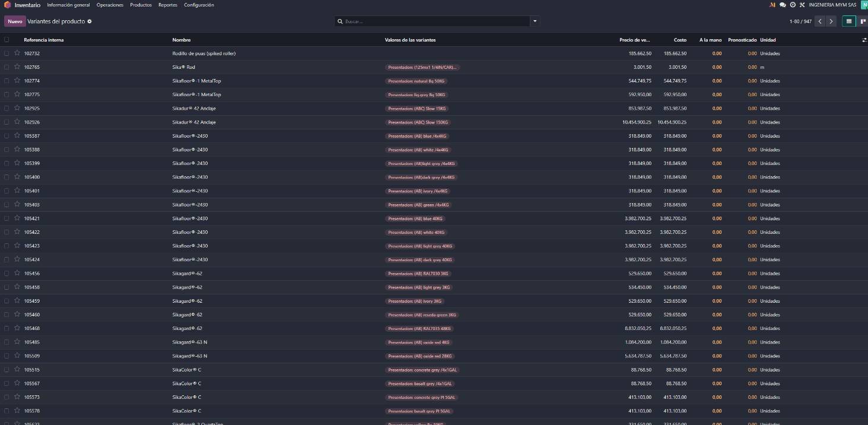Check the row checkbox for 102775
The width and height of the screenshot is (868, 425).
pos(7,94)
